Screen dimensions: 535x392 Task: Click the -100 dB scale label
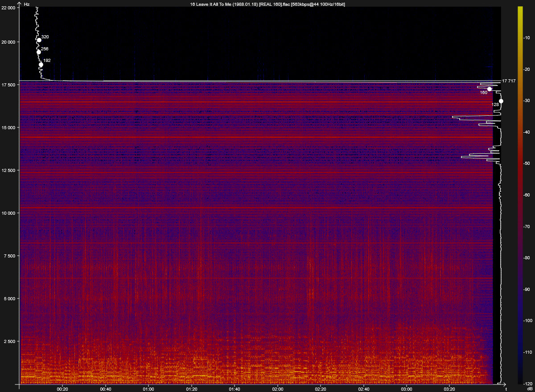(x=529, y=321)
